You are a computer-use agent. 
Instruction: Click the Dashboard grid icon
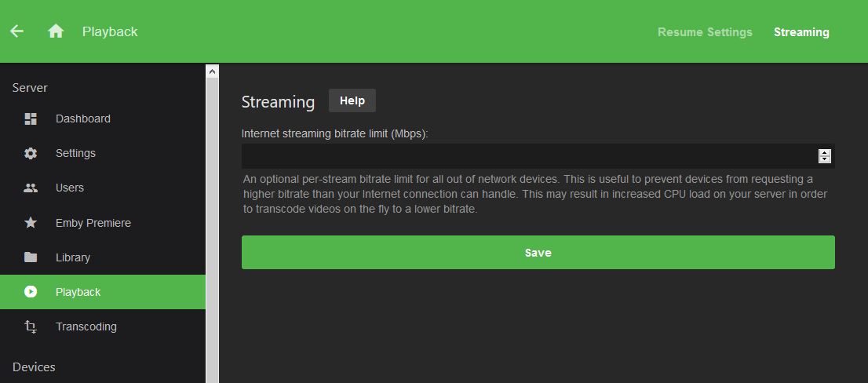(31, 119)
